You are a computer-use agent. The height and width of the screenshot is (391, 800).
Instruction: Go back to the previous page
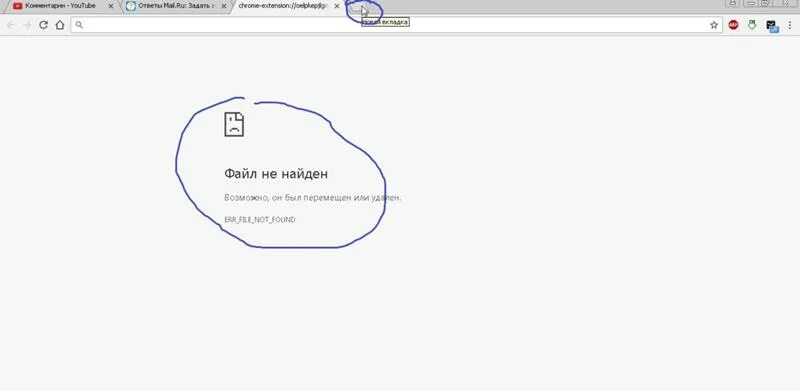[x=11, y=25]
